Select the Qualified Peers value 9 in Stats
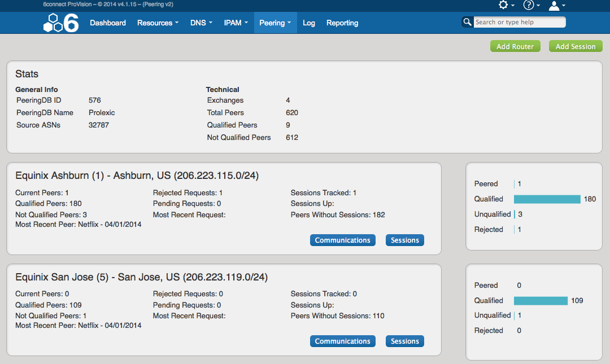610x364 pixels. click(288, 125)
